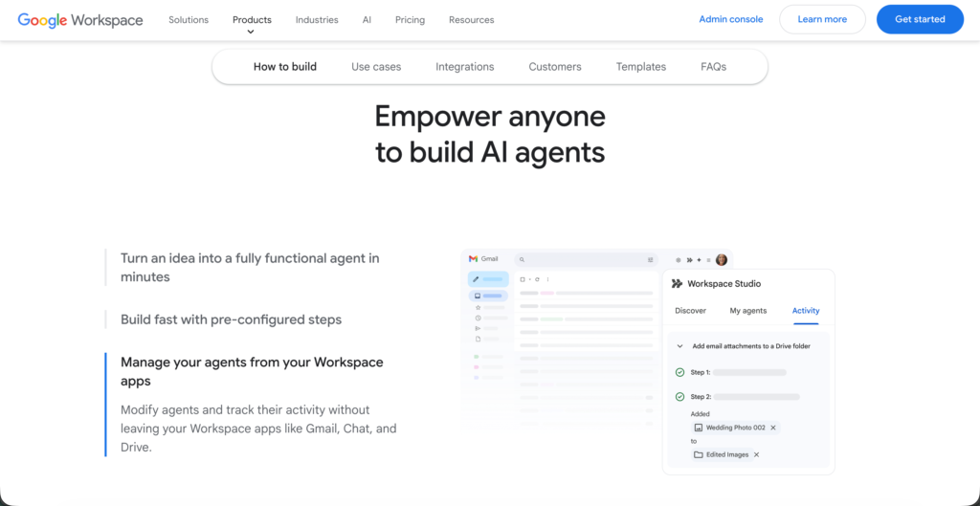Select the How to build tab
This screenshot has width=980, height=506.
tap(285, 67)
